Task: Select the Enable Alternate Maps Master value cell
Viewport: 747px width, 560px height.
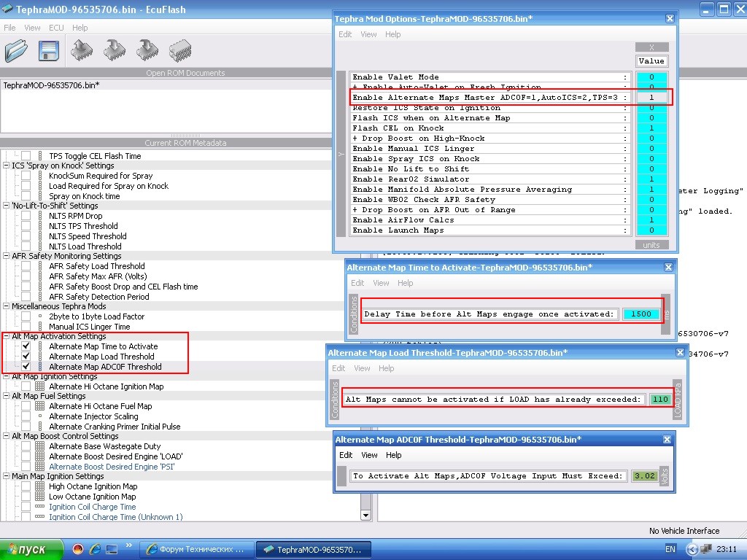Action: (651, 97)
